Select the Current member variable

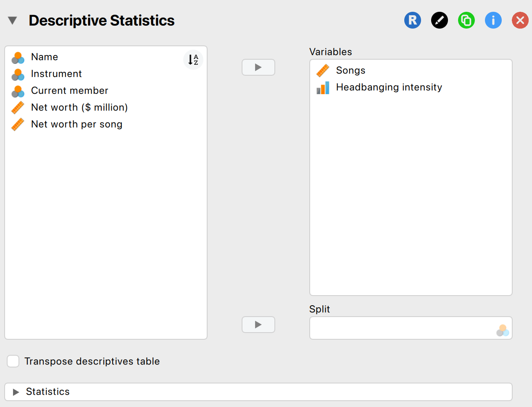69,91
